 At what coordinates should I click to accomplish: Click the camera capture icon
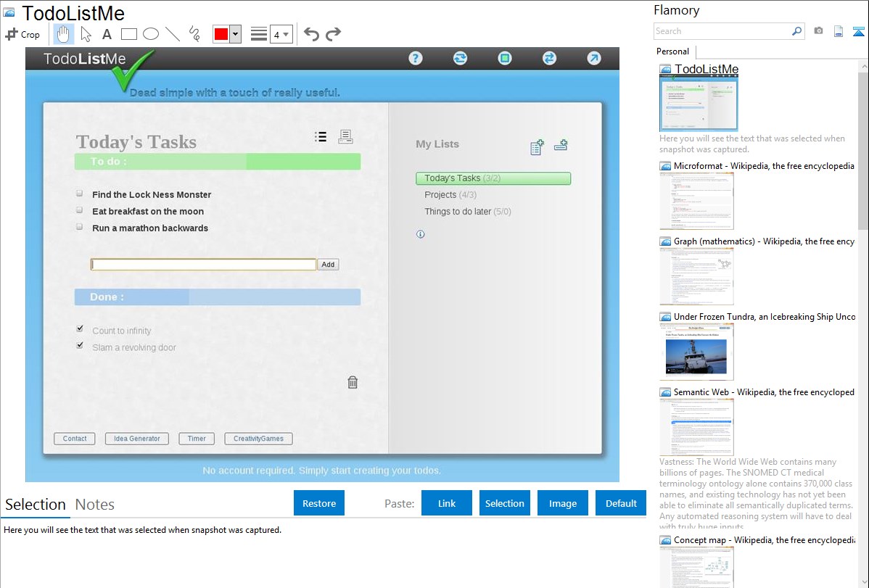coord(818,31)
